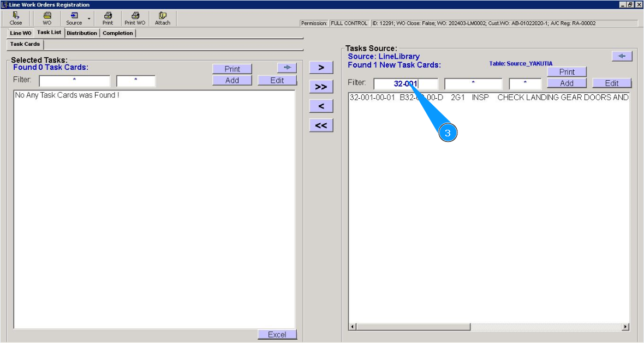The image size is (644, 343).
Task: Click the scrollbar left arrow in task list
Action: coord(353,327)
